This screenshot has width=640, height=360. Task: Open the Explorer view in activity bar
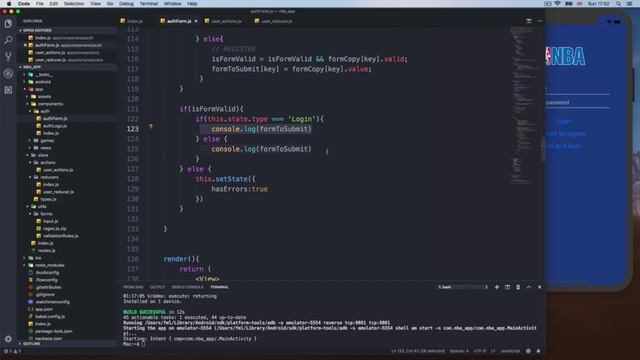[x=8, y=24]
